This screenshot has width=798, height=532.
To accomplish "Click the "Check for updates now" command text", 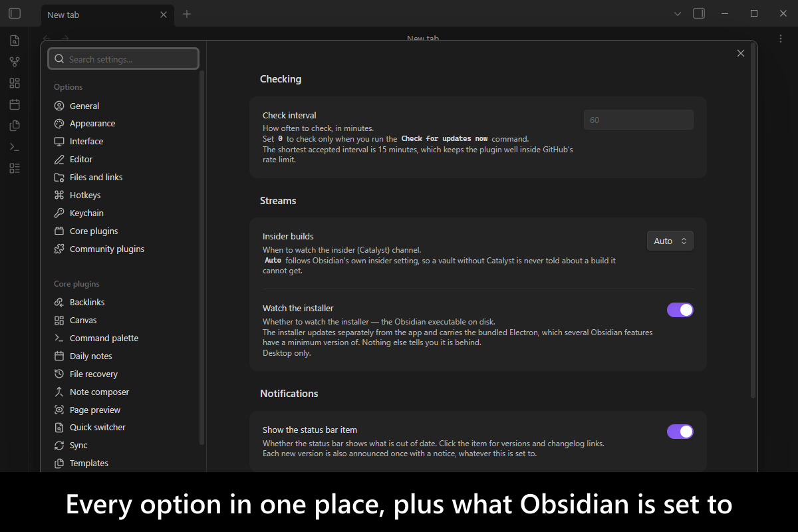I will click(444, 139).
